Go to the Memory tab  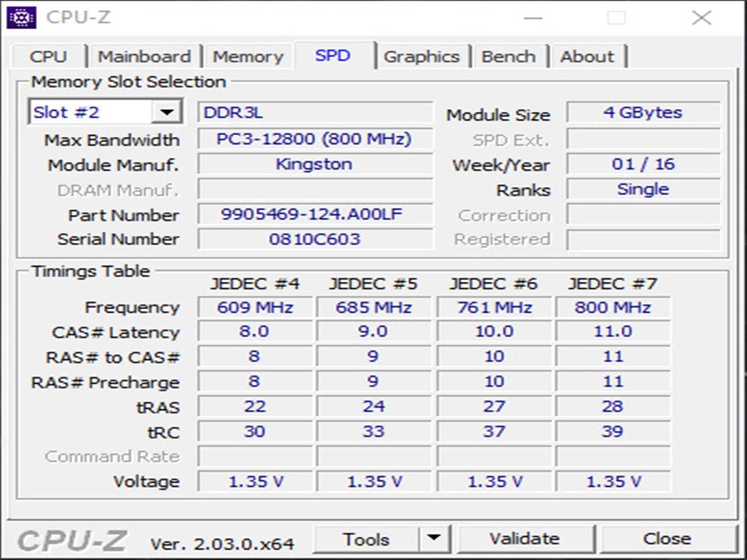(x=248, y=56)
